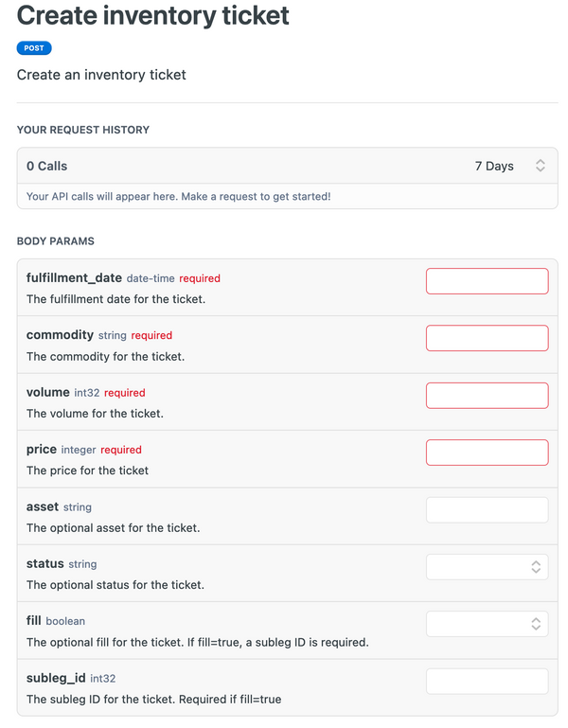Click the fulfillment_date input field
The image size is (568, 728).
click(x=487, y=281)
